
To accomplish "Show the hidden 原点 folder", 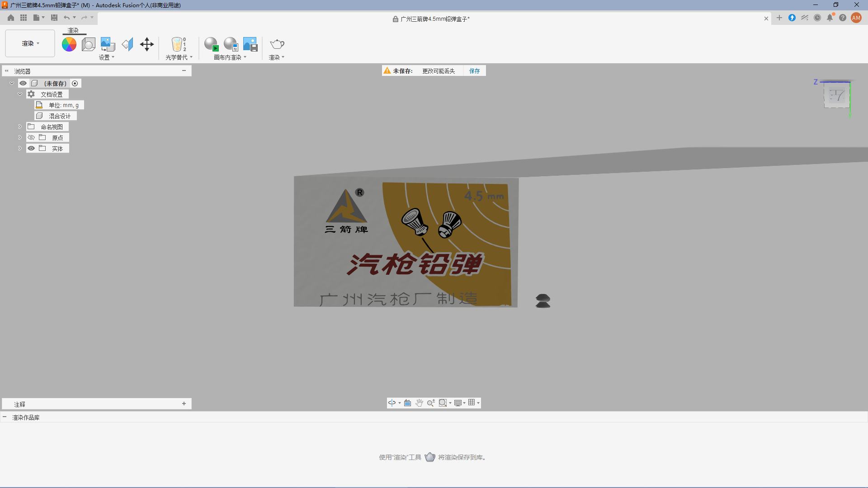I will pyautogui.click(x=31, y=137).
